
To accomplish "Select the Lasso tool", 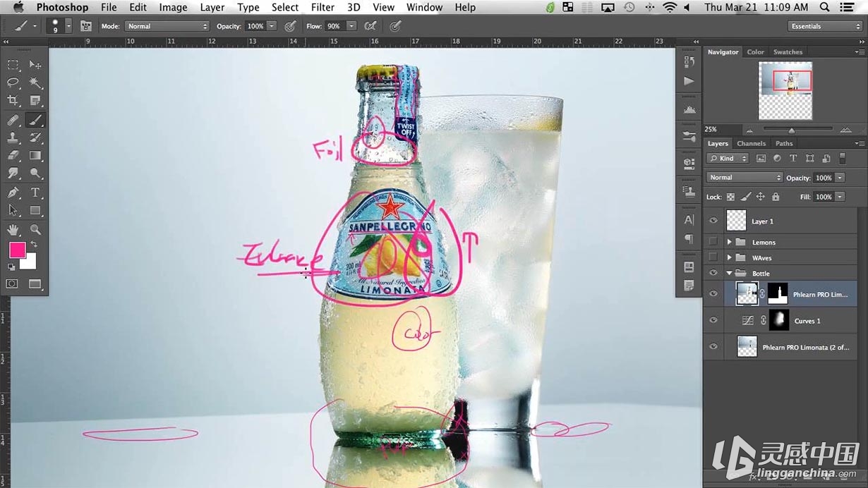I will coord(13,83).
